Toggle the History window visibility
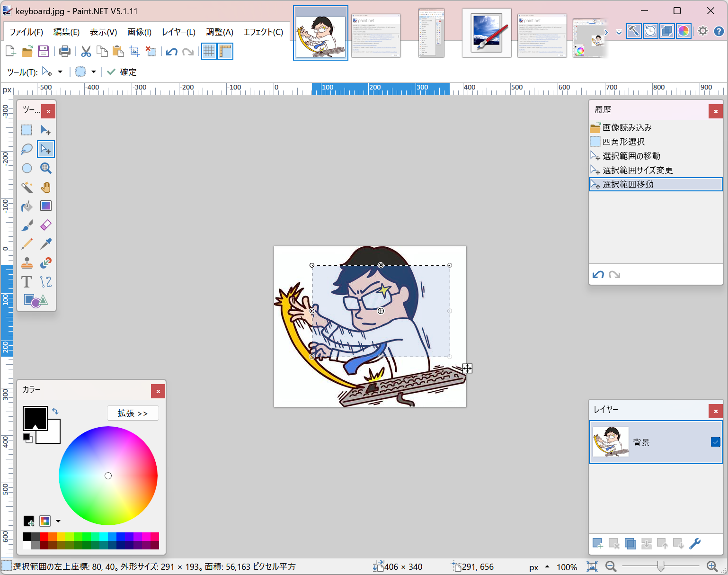This screenshot has width=728, height=575. [650, 31]
